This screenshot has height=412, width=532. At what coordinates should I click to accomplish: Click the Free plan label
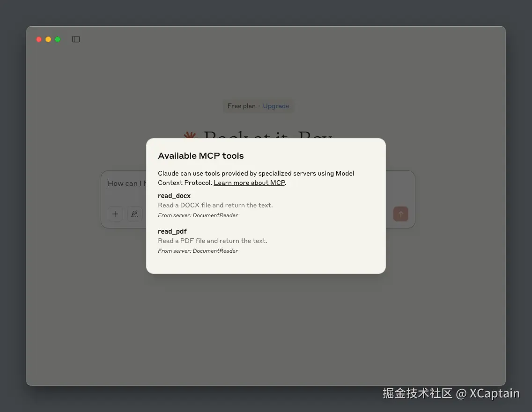[241, 106]
